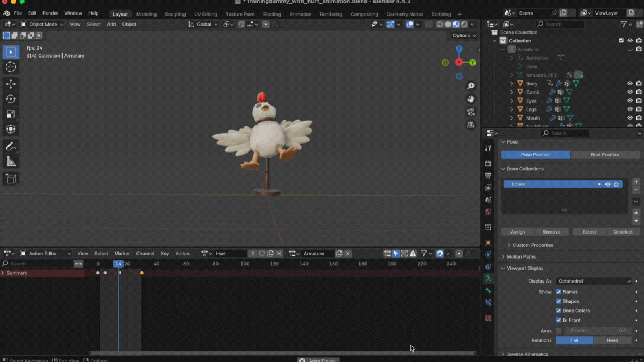Open the Bone Constraints properties tab
Image resolution: width=644 pixels, height=362 pixels.
[489, 302]
